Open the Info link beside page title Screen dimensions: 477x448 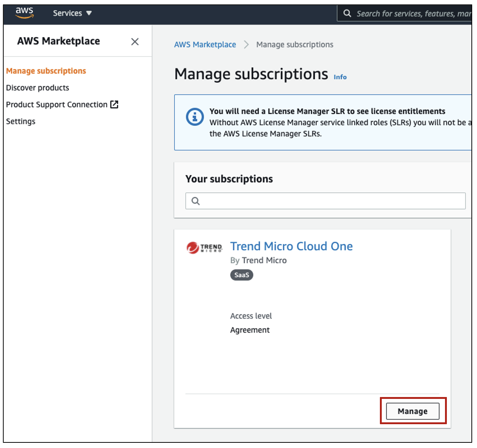coord(340,77)
